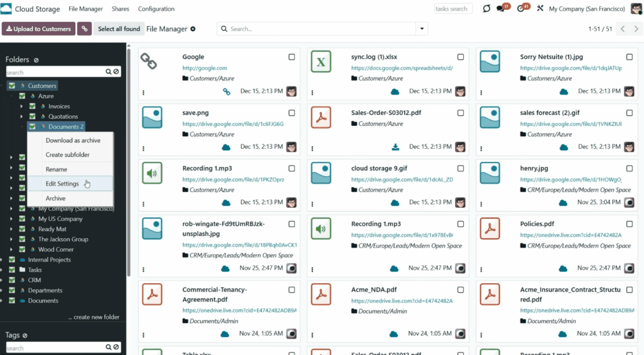Expand the Departments folder in the tree
Screen dimensions: 644x355
pos(2,290)
